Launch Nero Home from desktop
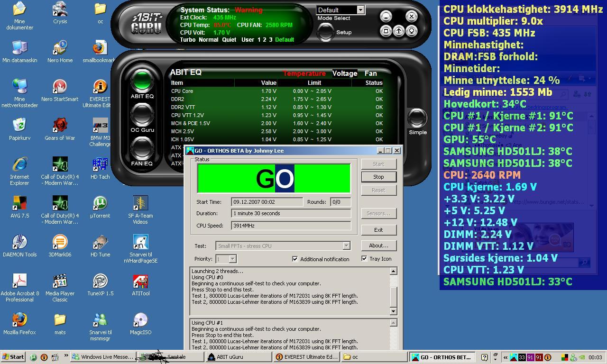 [60, 52]
